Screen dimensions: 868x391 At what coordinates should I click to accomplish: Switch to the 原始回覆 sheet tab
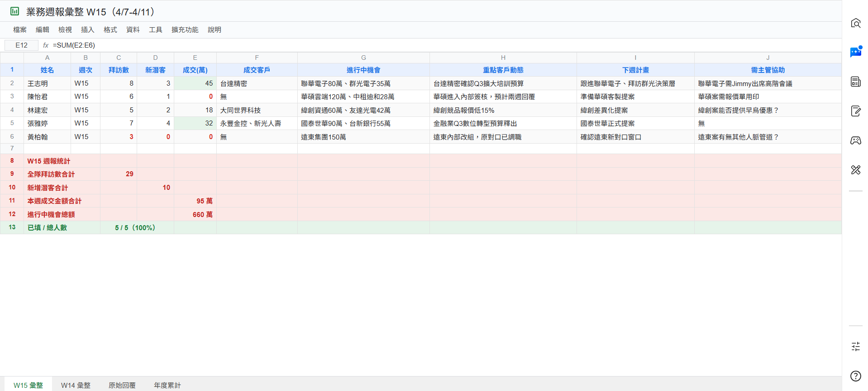point(122,385)
